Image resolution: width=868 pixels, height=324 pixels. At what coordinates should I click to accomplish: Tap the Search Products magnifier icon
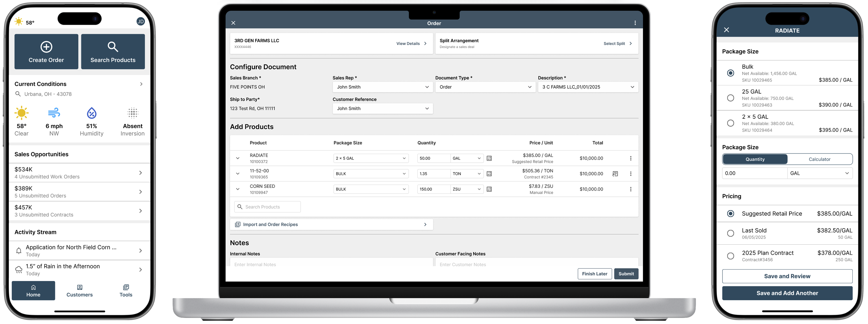click(113, 47)
